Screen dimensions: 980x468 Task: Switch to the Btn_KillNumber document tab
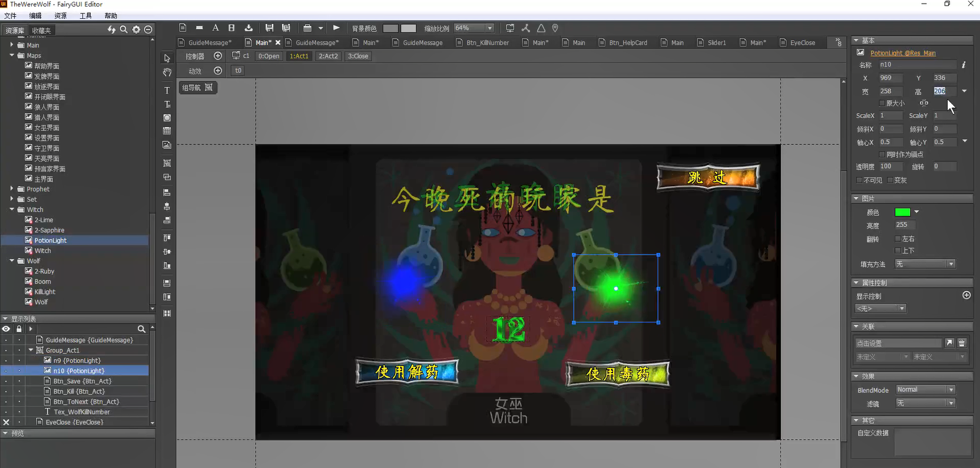(x=482, y=42)
